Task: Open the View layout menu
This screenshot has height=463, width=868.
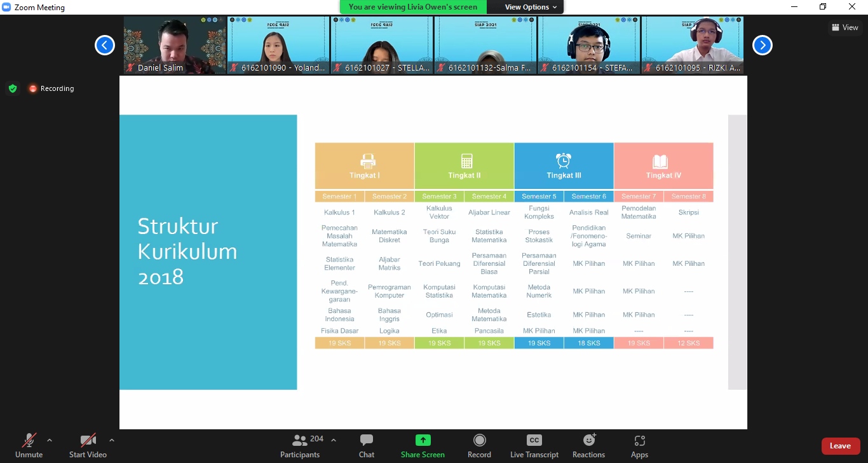Action: (x=844, y=27)
